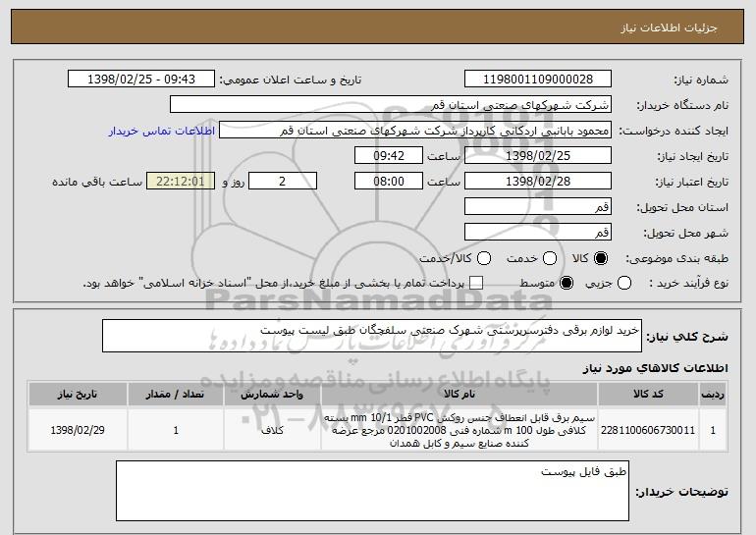The height and width of the screenshot is (535, 756).
Task: Click the نام کالا column header
Action: coord(459,395)
